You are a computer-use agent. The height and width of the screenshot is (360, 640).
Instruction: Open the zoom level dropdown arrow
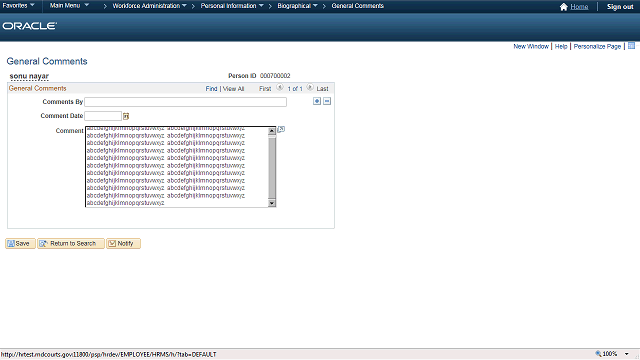[x=627, y=354]
